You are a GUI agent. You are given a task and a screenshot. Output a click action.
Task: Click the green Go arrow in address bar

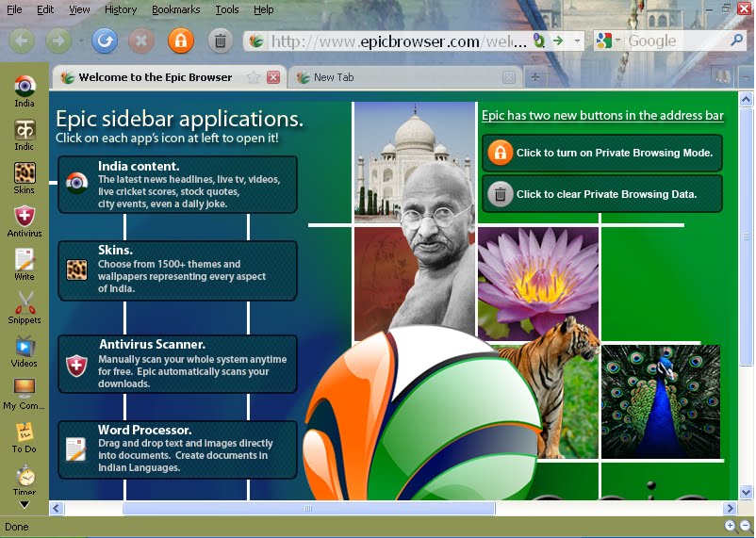(x=558, y=41)
